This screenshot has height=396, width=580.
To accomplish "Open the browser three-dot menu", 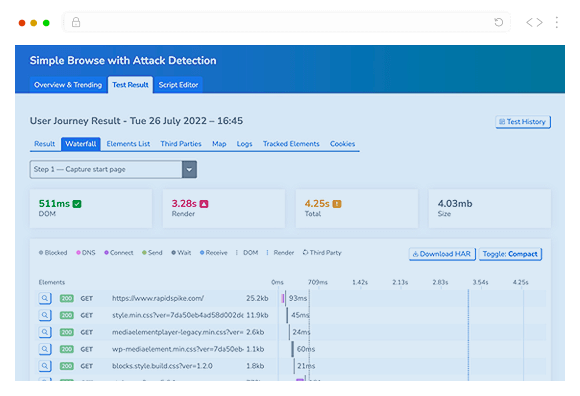I will tap(556, 23).
